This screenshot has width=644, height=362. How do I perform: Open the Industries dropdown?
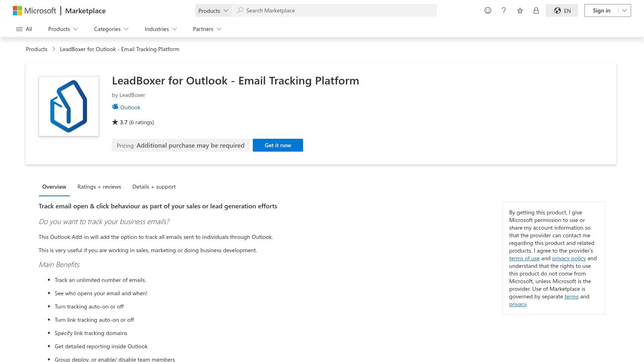(160, 29)
